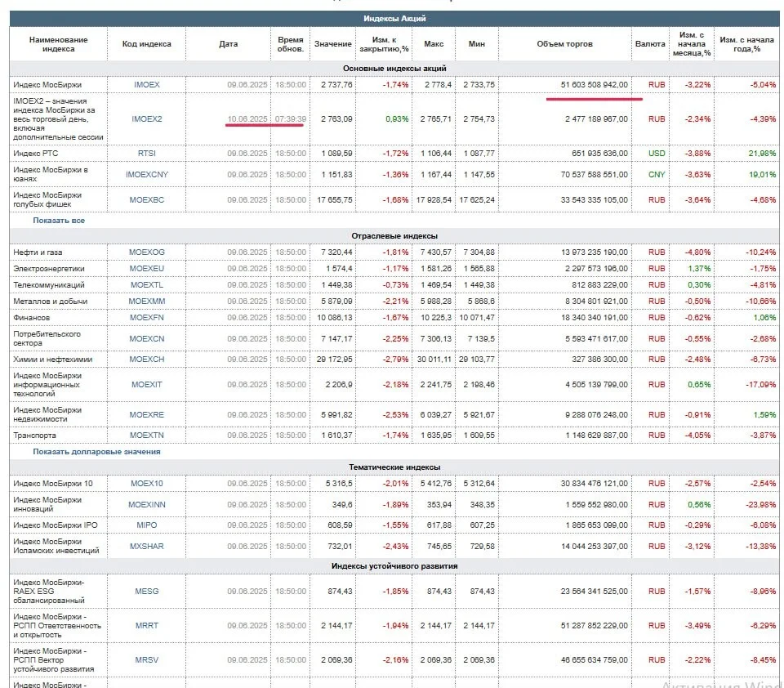This screenshot has width=784, height=688.
Task: Click 'Индекс МосБиржи IPO' row name
Action: [56, 525]
